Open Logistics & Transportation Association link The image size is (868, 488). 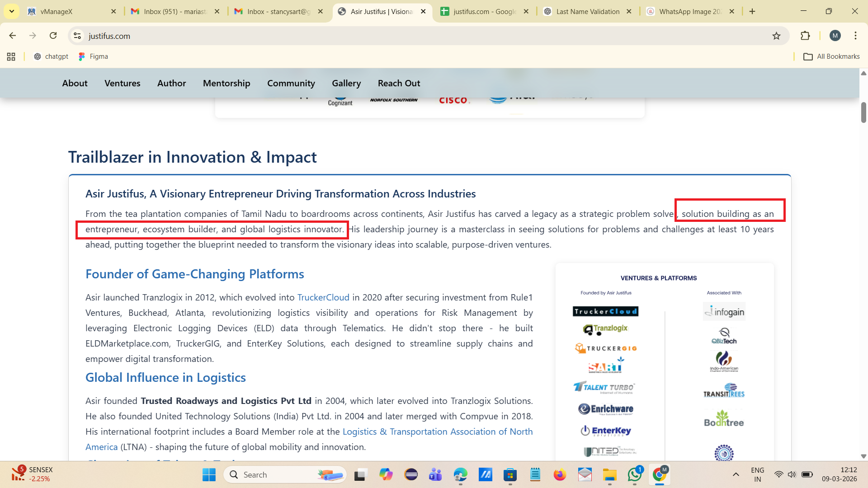437,432
